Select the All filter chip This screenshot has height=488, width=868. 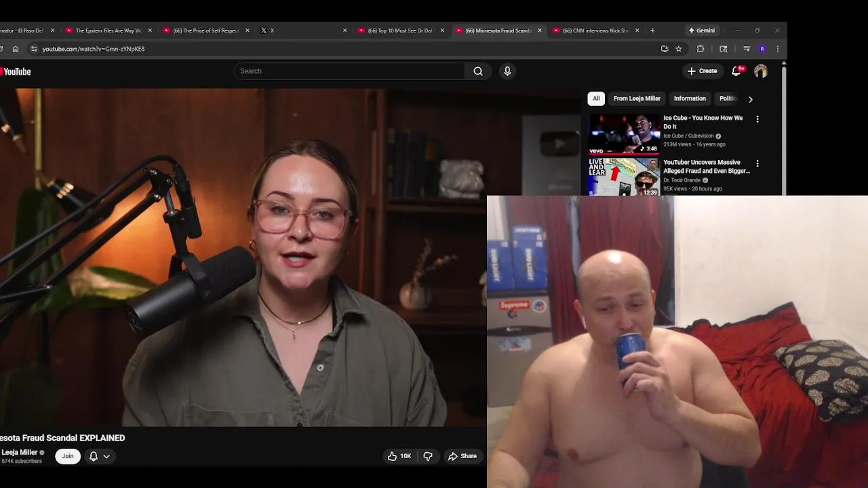[x=596, y=98]
